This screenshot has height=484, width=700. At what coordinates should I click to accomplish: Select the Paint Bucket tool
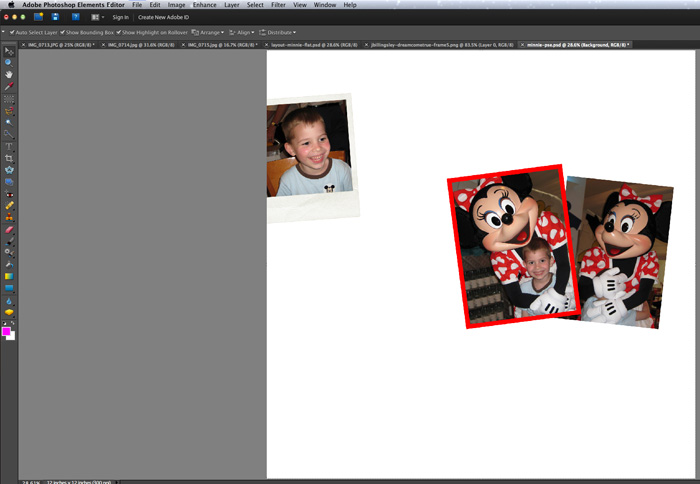tap(8, 264)
